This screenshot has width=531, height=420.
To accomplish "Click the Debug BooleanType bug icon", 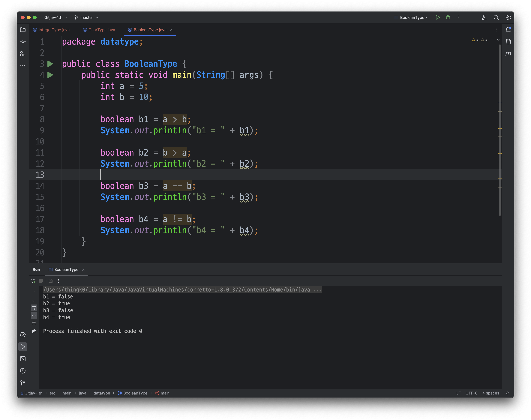I will point(448,17).
